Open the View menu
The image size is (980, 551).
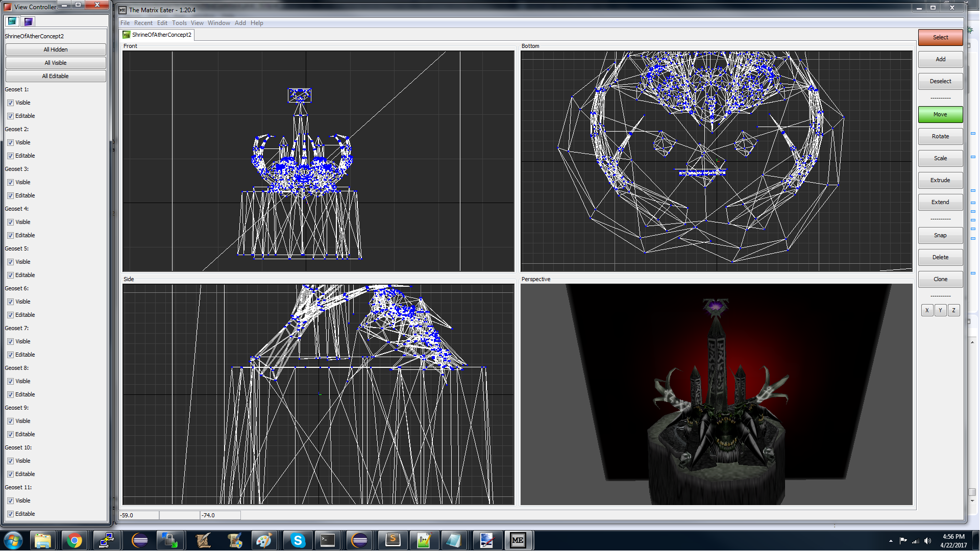click(197, 23)
